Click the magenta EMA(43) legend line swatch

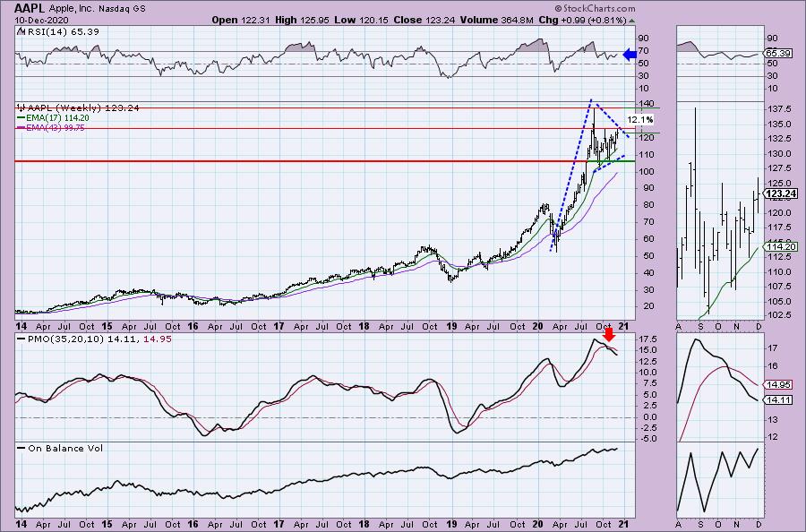pos(21,127)
